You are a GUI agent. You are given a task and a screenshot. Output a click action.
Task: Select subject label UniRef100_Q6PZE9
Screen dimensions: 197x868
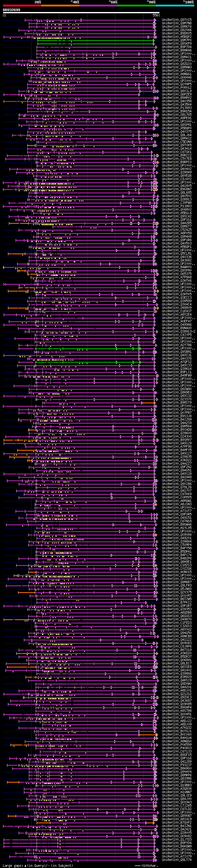coord(177,94)
